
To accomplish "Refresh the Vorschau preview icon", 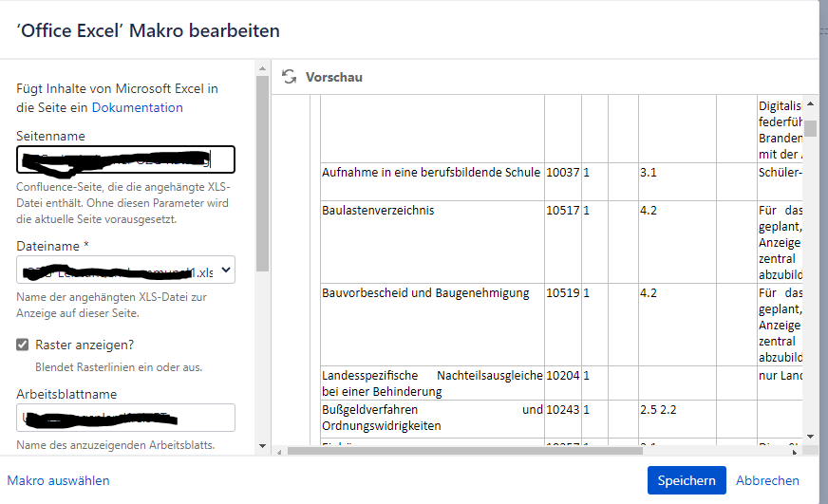I will click(289, 77).
